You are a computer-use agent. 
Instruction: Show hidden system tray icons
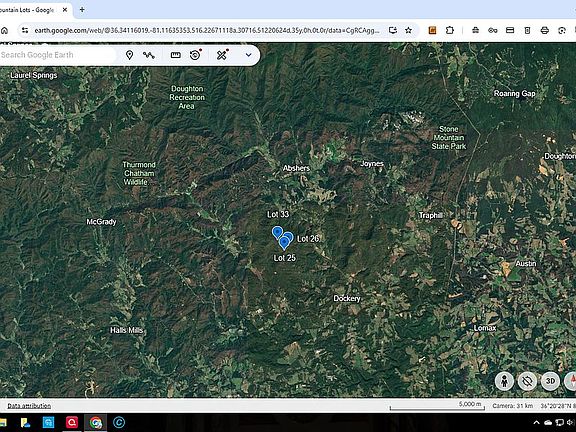coord(536,423)
